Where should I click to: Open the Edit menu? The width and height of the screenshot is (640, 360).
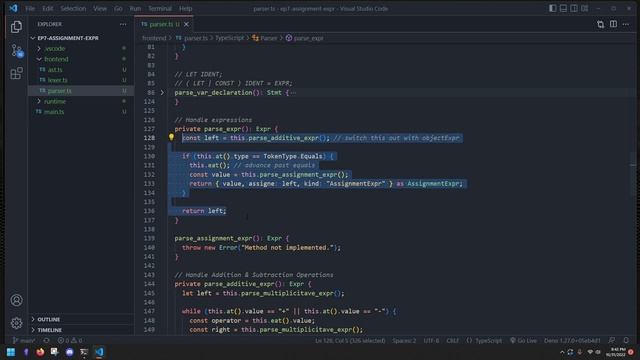[x=47, y=8]
